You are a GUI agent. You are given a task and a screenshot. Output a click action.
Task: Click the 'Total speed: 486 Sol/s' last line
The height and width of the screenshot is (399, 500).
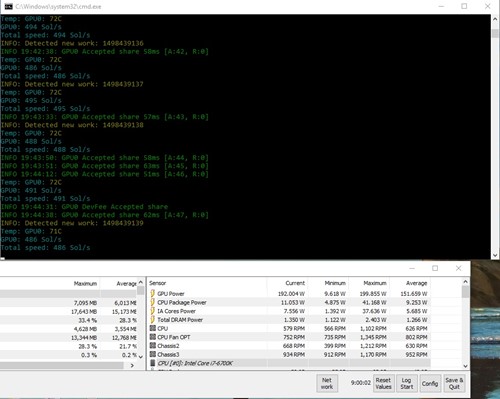tap(45, 248)
